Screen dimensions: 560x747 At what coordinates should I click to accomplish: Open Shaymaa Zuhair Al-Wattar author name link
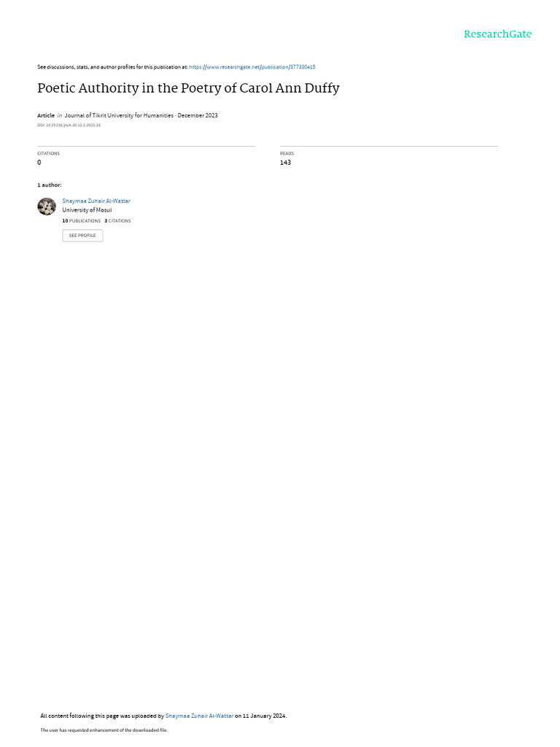[x=96, y=201]
